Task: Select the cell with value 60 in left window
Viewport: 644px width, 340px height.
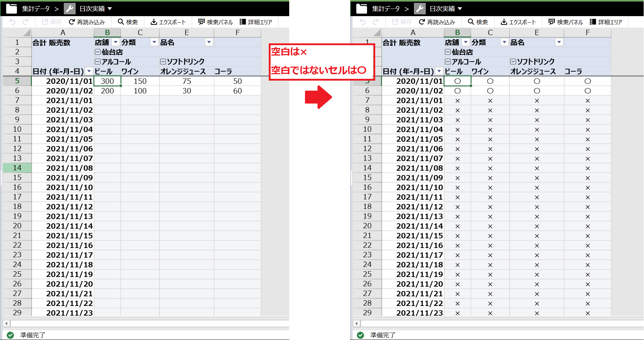Action: point(238,91)
